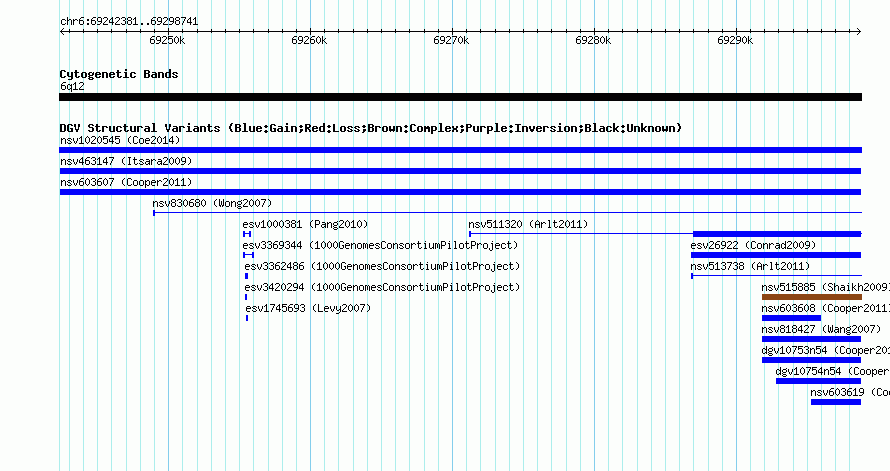
Task: Select the nsv603607 blue bar
Action: [x=460, y=192]
